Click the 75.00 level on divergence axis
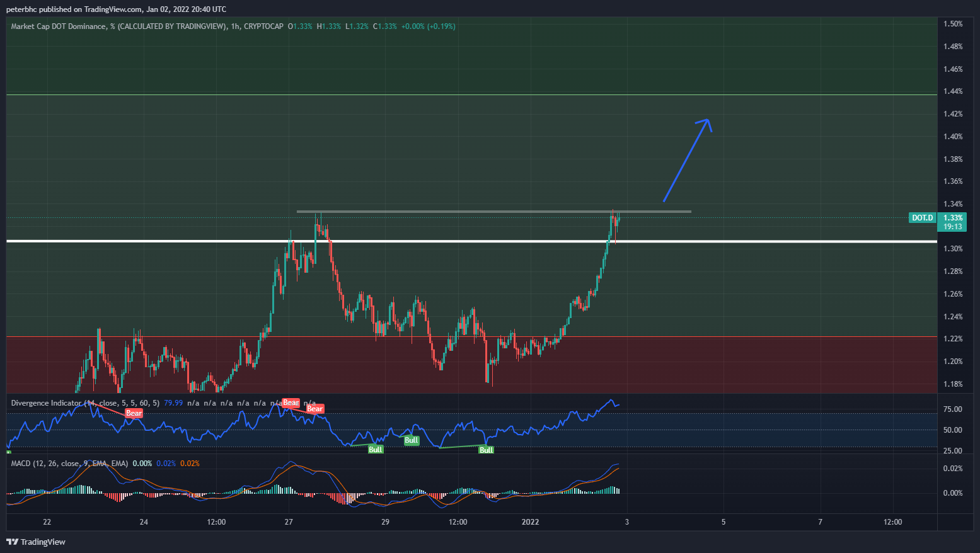Image resolution: width=980 pixels, height=553 pixels. click(x=952, y=409)
